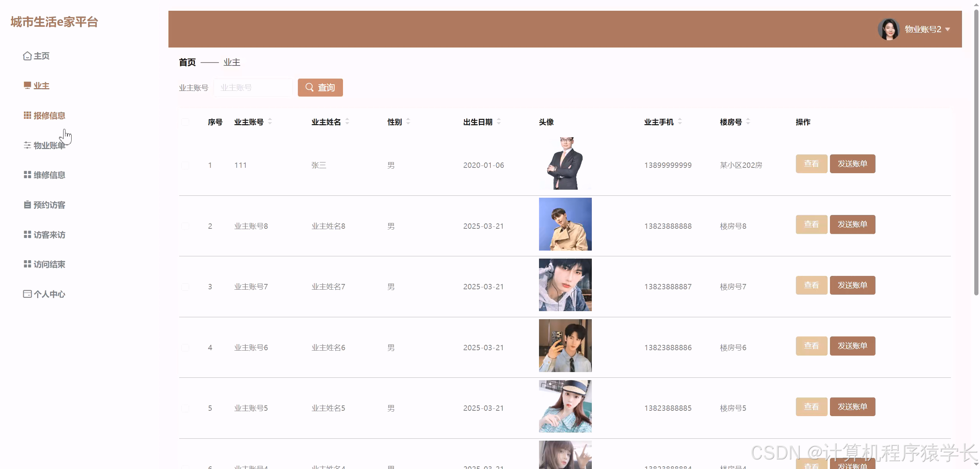The image size is (980, 469).
Task: Click 查看 for 业主姓名6 row
Action: tap(811, 346)
